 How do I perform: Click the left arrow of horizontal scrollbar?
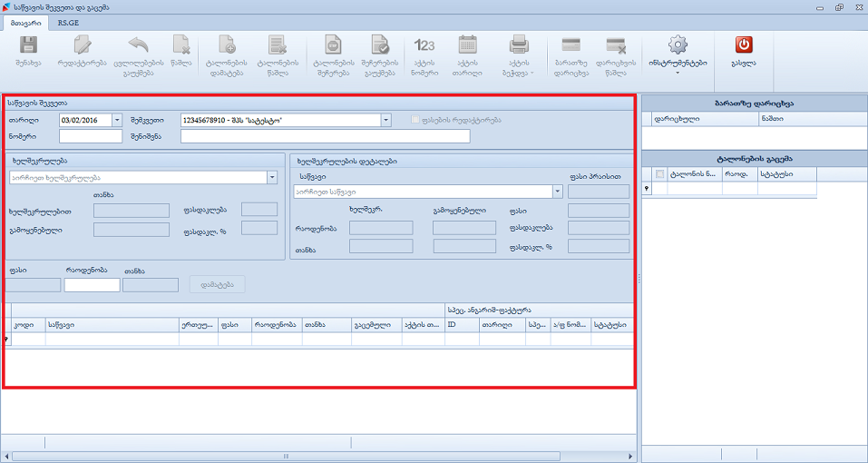click(x=5, y=457)
